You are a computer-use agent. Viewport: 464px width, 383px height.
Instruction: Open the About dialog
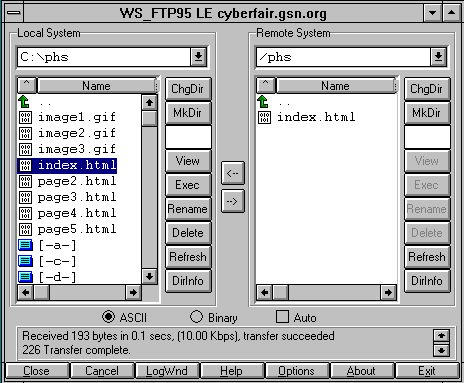(x=361, y=371)
